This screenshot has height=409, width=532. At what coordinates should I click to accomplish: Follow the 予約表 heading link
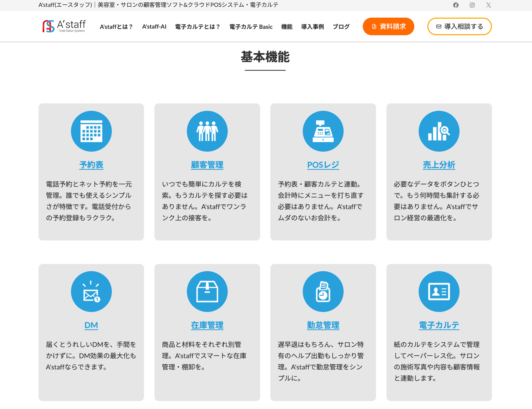[91, 165]
